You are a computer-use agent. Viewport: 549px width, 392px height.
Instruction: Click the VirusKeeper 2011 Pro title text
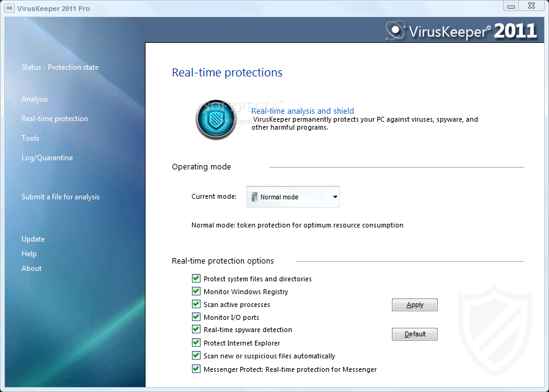tap(54, 9)
